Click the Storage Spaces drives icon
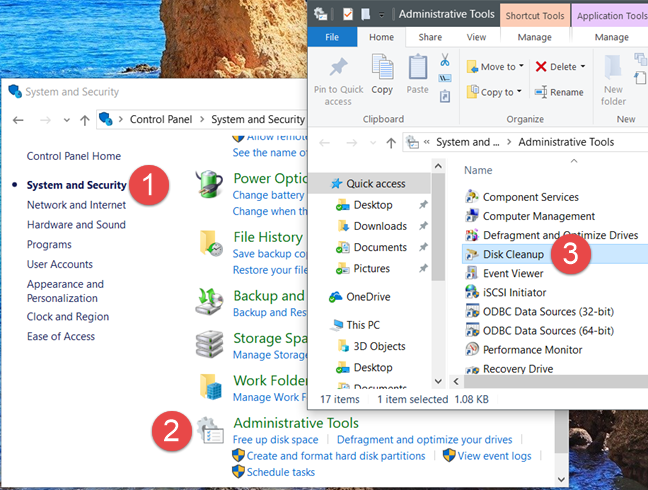 click(210, 344)
